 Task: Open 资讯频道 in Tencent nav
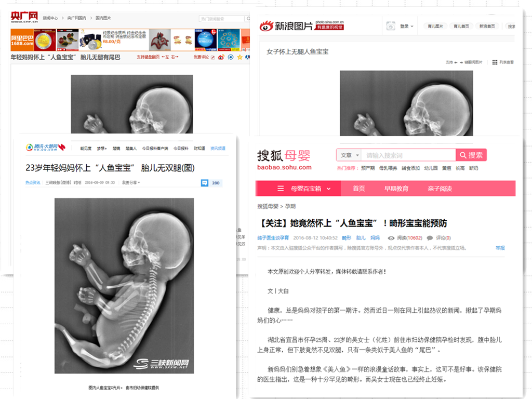pyautogui.click(x=218, y=148)
